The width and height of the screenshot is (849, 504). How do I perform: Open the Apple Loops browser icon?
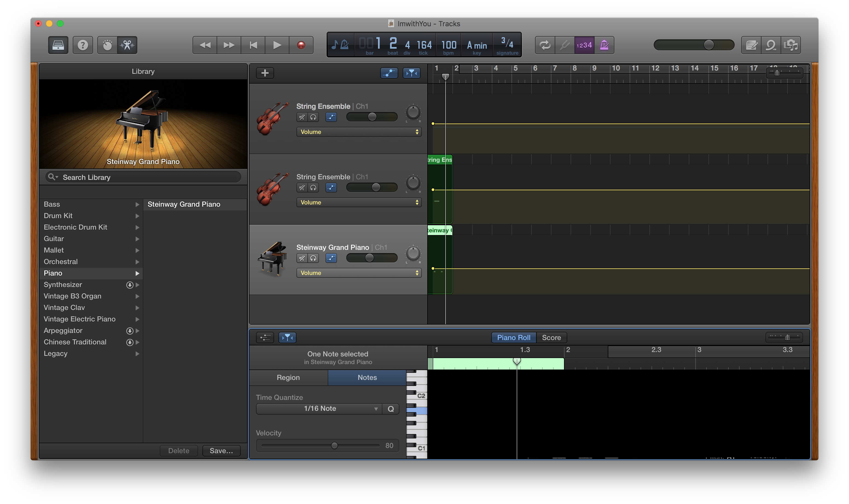771,45
